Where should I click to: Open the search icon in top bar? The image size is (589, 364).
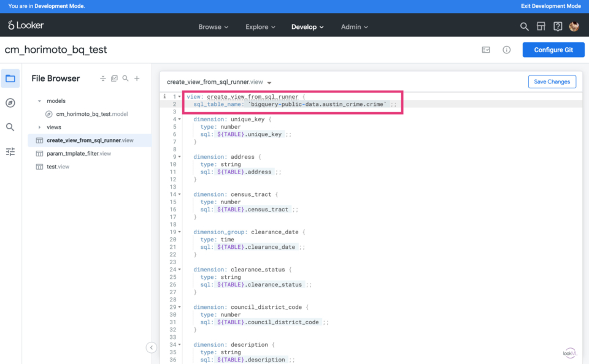(x=524, y=26)
